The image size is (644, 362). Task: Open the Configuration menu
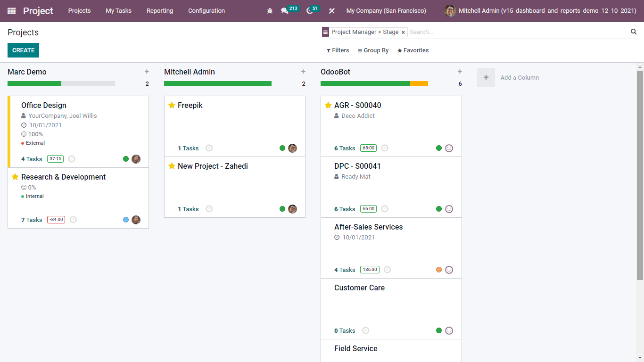(x=206, y=11)
